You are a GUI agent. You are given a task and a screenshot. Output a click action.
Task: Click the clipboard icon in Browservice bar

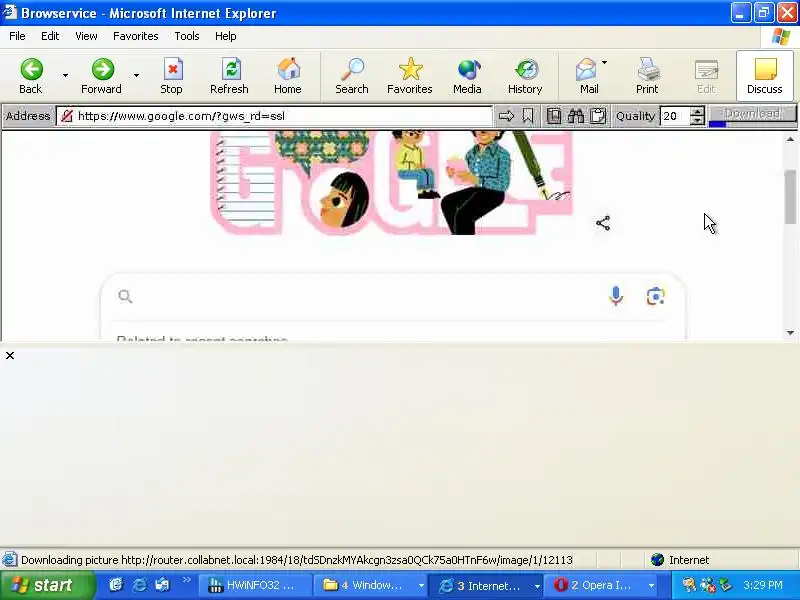[x=598, y=116]
